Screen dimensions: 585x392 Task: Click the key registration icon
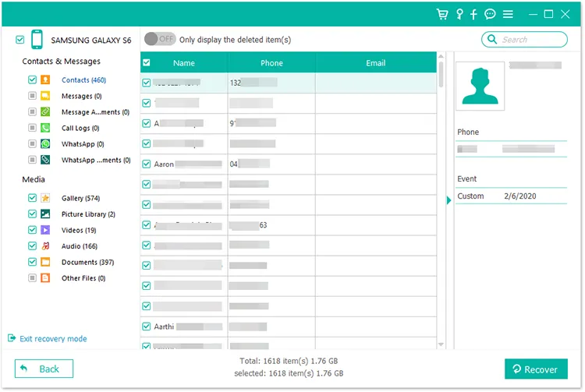(459, 14)
